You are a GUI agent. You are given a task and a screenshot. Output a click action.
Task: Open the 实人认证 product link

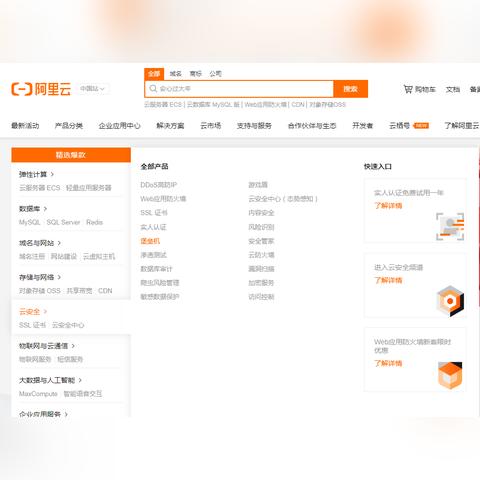[x=153, y=227]
